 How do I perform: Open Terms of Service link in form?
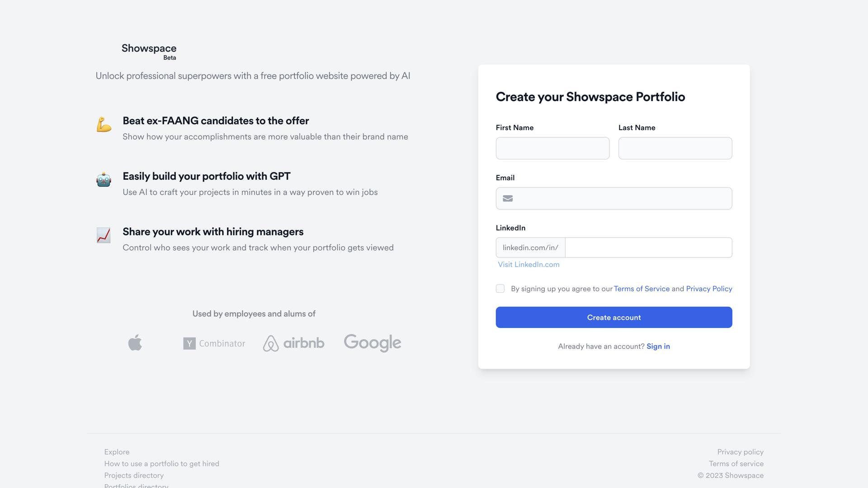[642, 289]
